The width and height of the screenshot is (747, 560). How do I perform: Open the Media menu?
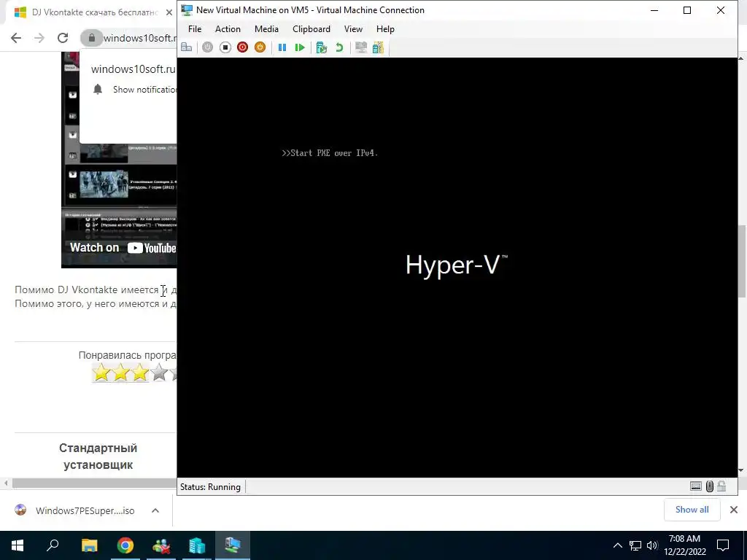(266, 29)
